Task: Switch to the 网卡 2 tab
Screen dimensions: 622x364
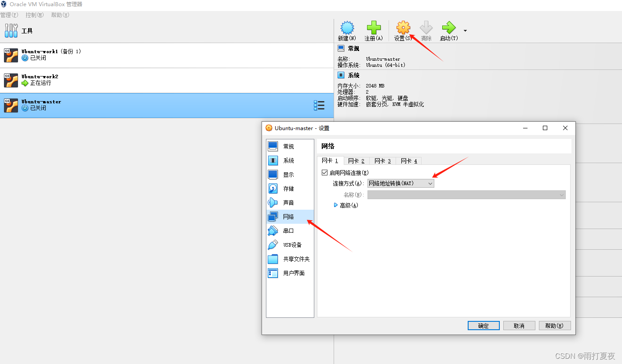Action: 356,161
